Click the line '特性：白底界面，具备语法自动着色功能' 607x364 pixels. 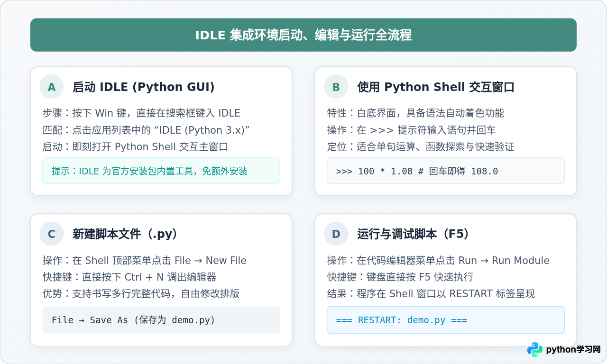415,113
